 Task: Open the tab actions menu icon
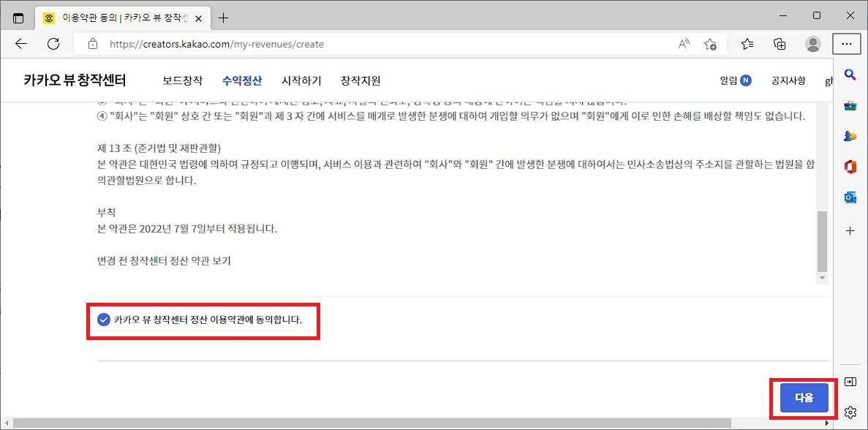(18, 18)
